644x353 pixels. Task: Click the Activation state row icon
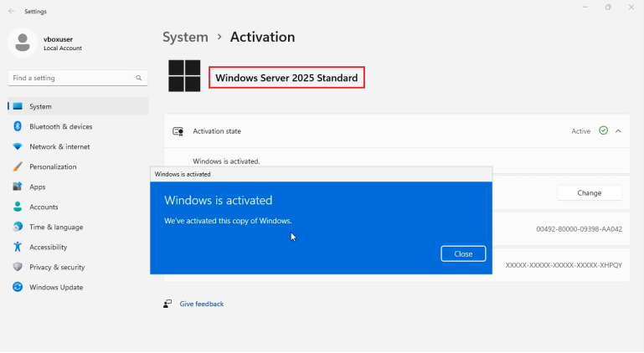point(178,131)
